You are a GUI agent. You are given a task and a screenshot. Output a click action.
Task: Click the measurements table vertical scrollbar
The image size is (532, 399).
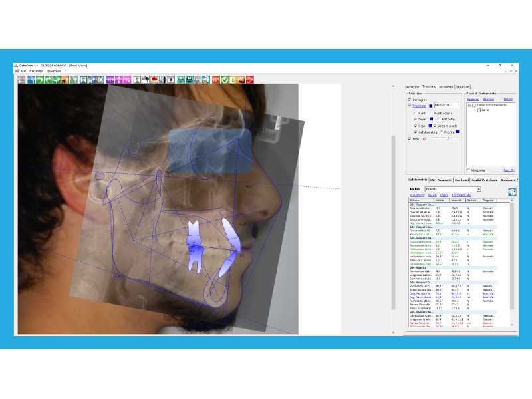[512, 262]
